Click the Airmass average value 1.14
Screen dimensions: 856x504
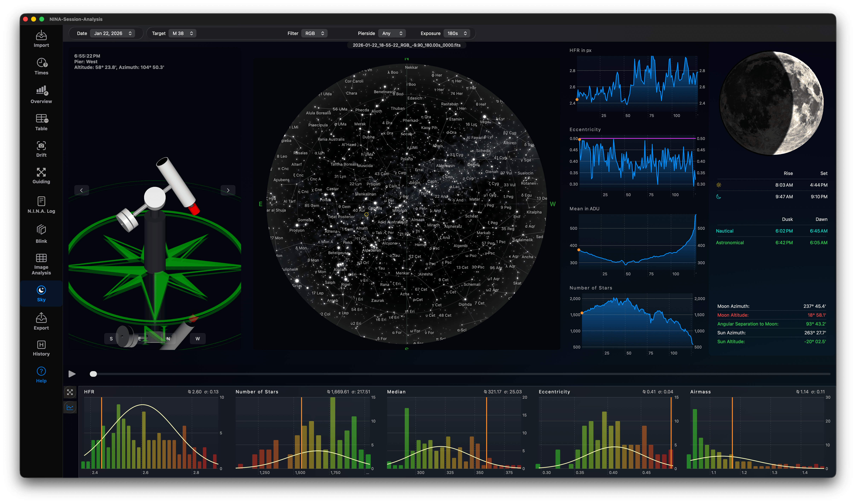point(802,392)
